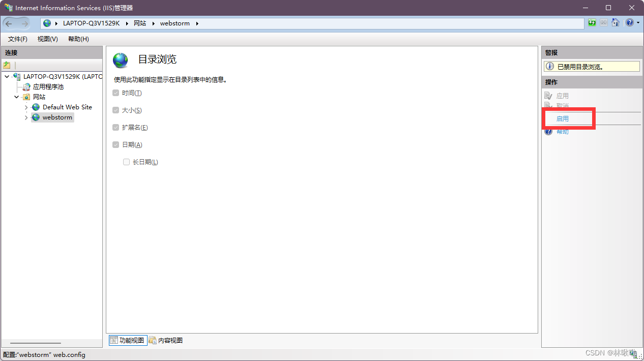Screen dimensions: 644x361
Task: Check the 长日期(L) checkbox
Action: pyautogui.click(x=126, y=162)
